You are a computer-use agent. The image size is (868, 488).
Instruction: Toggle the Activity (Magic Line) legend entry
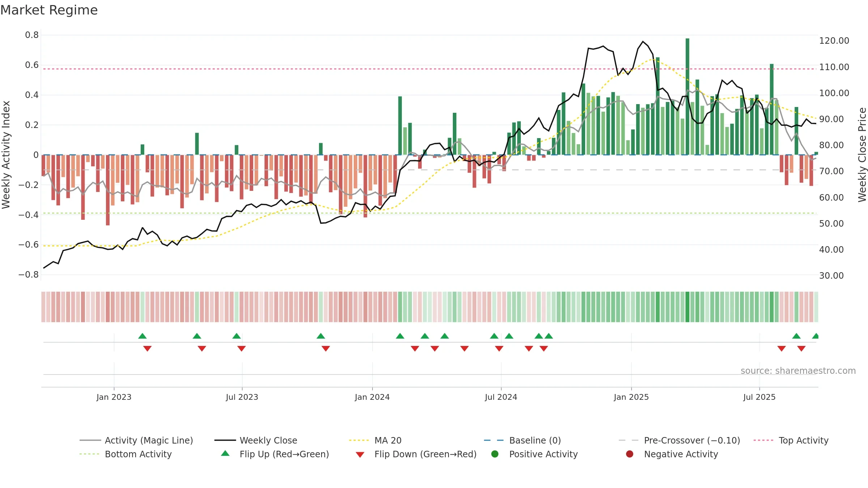tap(136, 440)
